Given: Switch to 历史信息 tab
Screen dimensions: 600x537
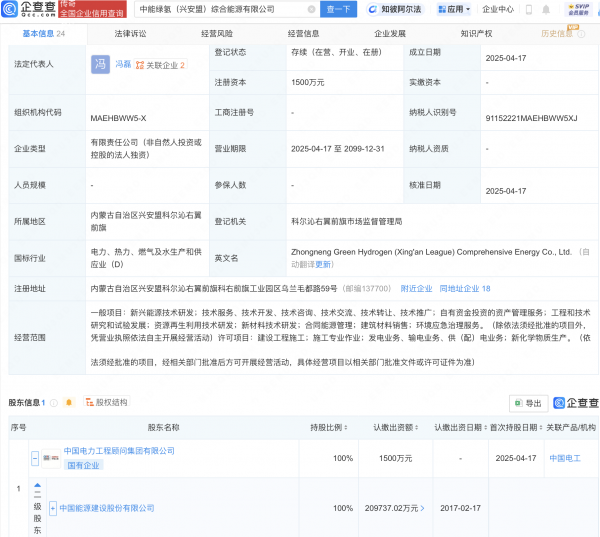Looking at the screenshot, I should coord(557,34).
